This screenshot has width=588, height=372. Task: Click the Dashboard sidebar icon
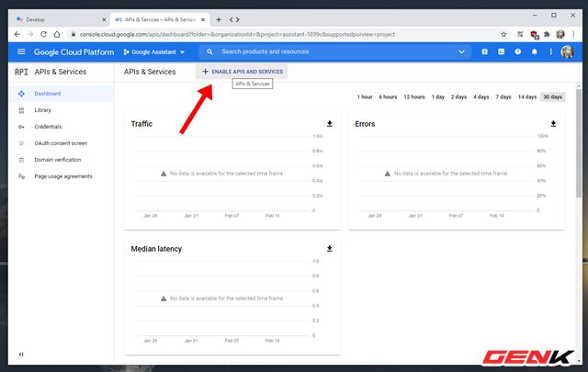coord(21,94)
